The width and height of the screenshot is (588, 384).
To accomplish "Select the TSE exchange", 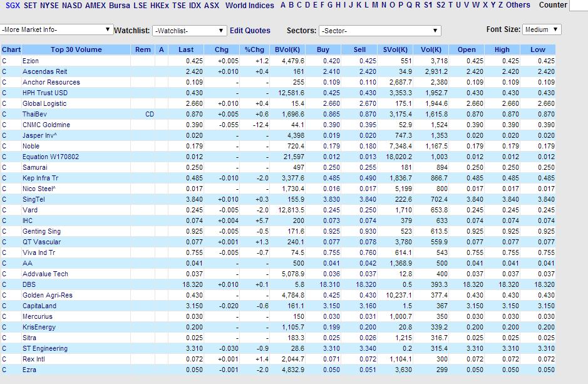I will point(179,5).
